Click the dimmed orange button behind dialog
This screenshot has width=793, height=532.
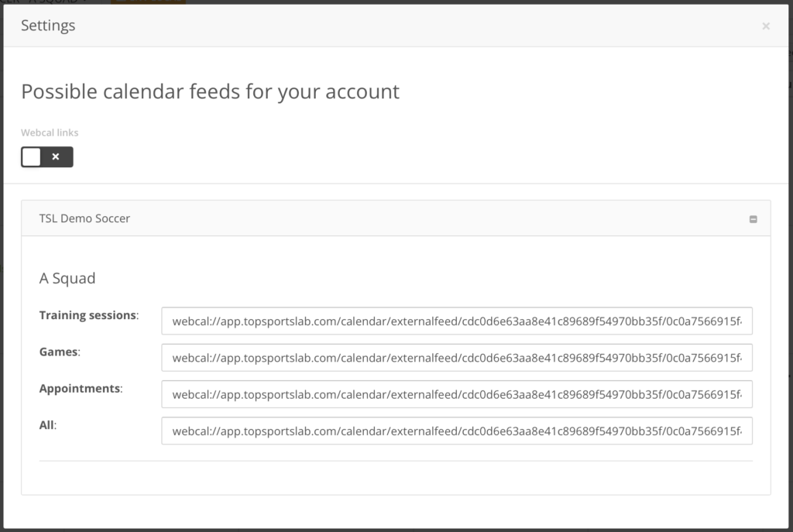click(x=148, y=2)
